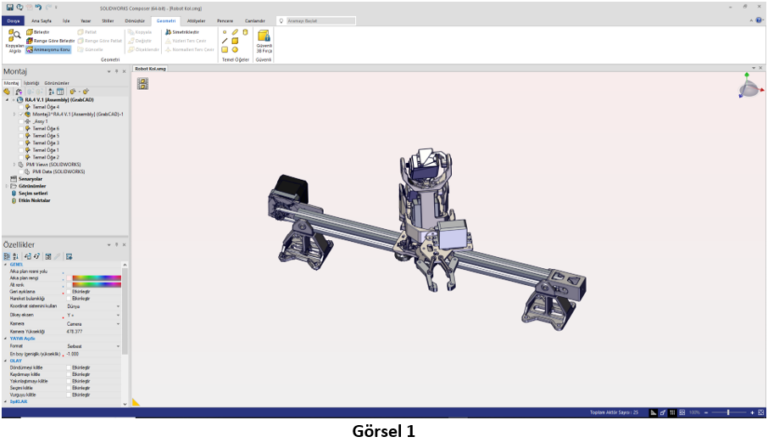The image size is (768, 448).
Task: Click the Güvenli 3B Fırça icon
Action: [264, 39]
